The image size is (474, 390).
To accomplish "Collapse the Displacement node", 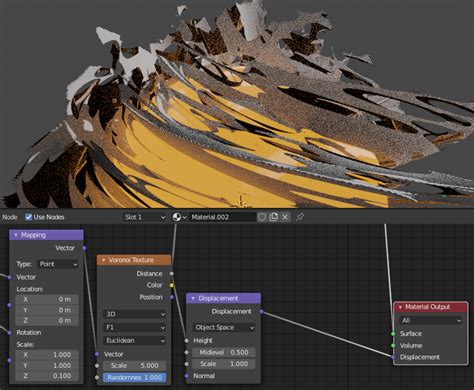I will (193, 299).
